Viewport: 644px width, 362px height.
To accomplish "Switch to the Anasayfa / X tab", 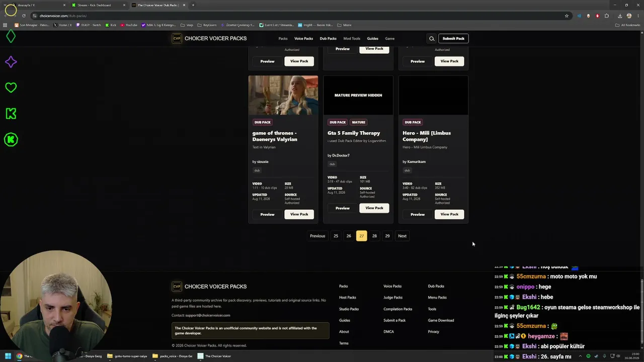I will coord(37,5).
